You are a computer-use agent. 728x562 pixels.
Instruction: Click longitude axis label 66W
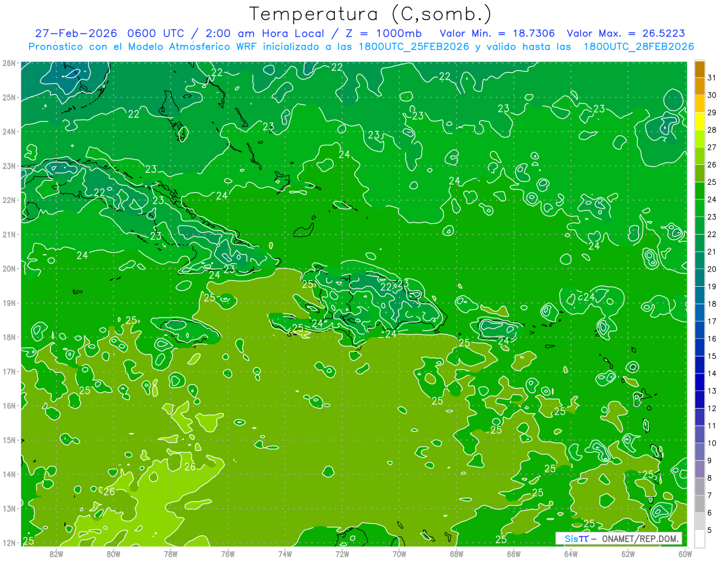pyautogui.click(x=514, y=554)
